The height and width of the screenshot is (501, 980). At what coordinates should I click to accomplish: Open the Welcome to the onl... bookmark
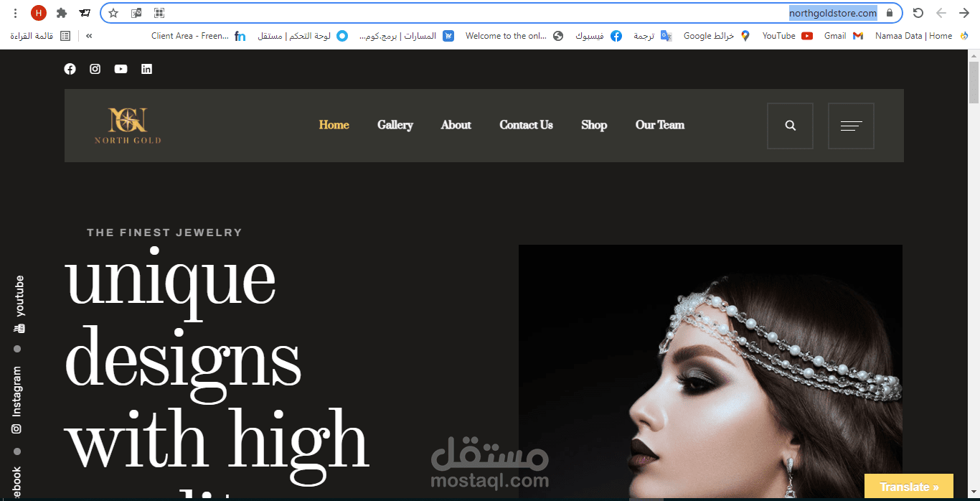[x=514, y=36]
